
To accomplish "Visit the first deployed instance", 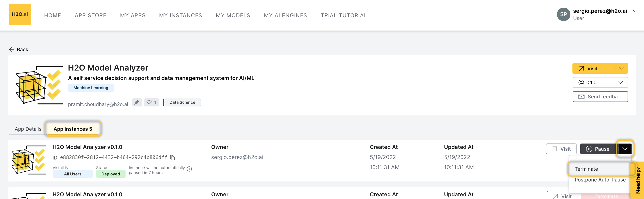I will click(561, 149).
